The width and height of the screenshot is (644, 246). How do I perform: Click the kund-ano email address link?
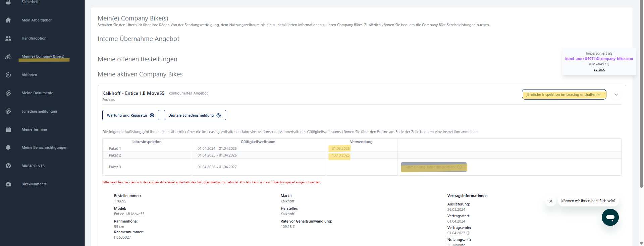tap(599, 59)
